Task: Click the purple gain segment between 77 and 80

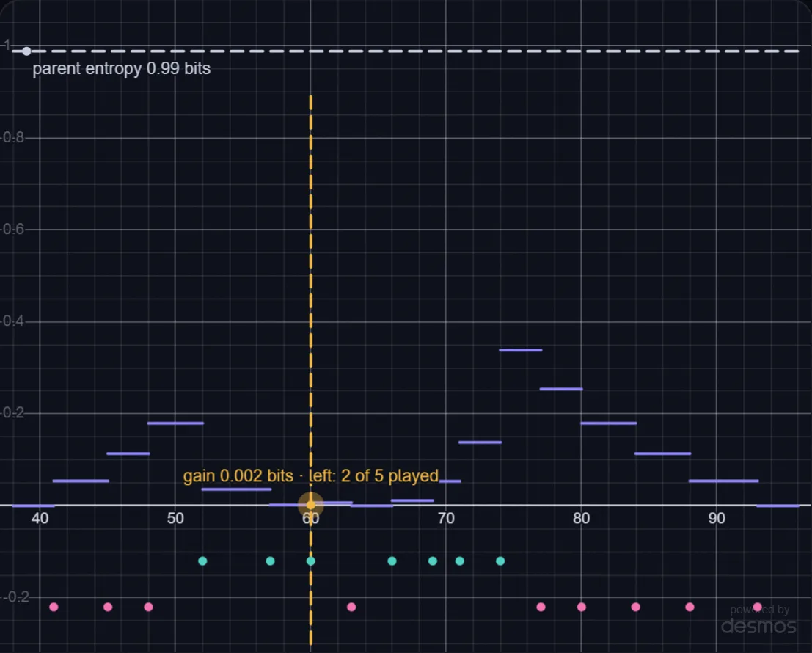Action: pyautogui.click(x=561, y=389)
